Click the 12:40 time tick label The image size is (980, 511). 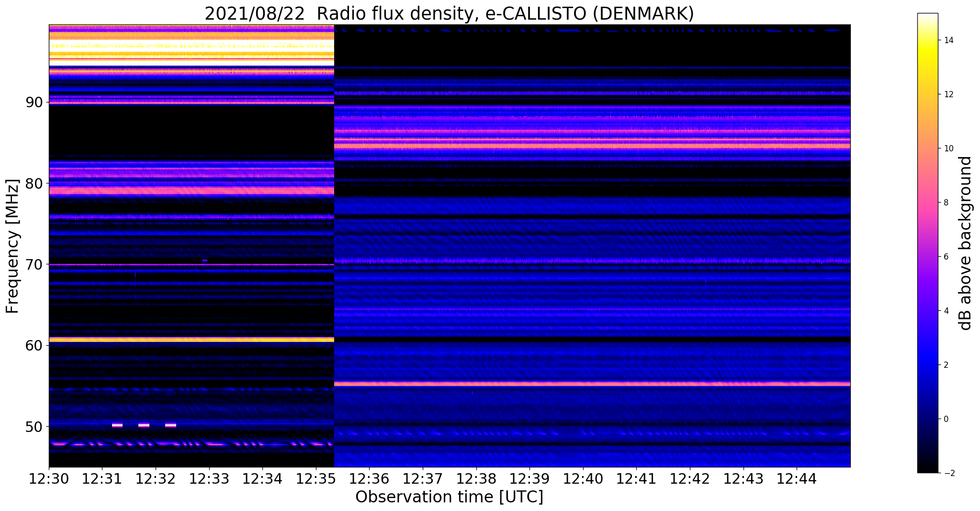click(x=583, y=478)
